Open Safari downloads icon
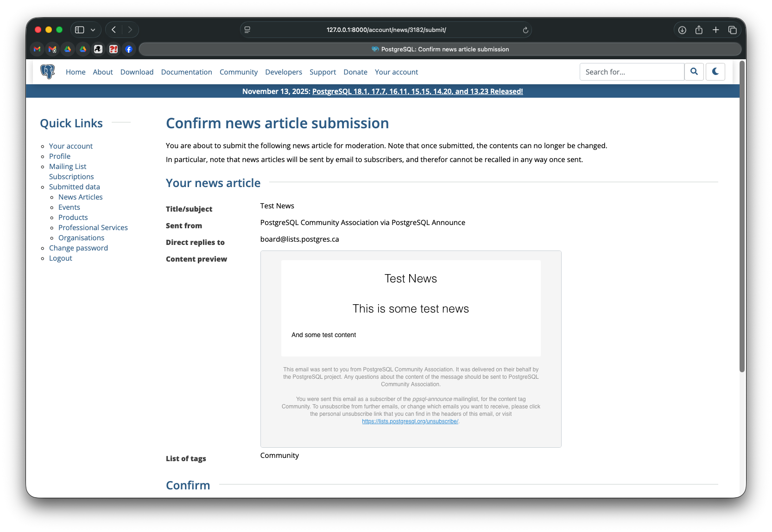This screenshot has width=772, height=532. click(682, 30)
